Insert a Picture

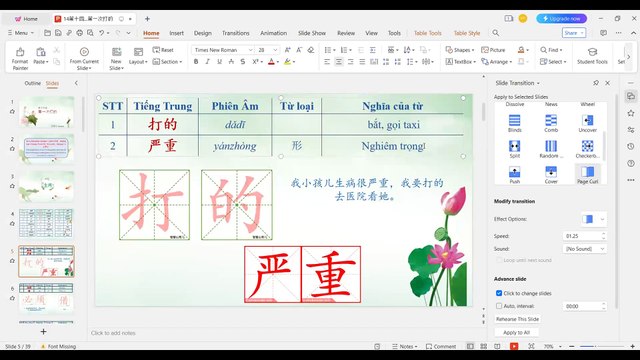coord(493,50)
